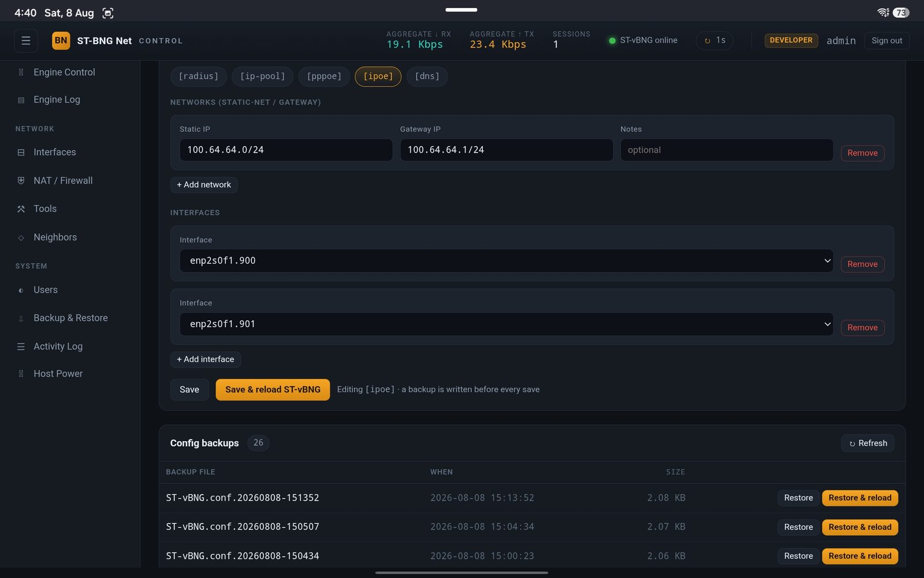The width and height of the screenshot is (924, 578).
Task: Click the screen capture status bar icon
Action: [107, 13]
